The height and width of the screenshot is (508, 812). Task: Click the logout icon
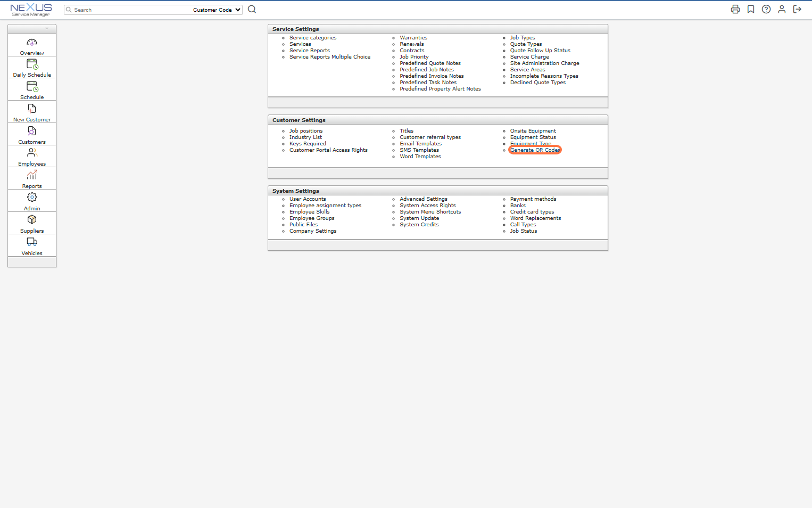coord(797,9)
